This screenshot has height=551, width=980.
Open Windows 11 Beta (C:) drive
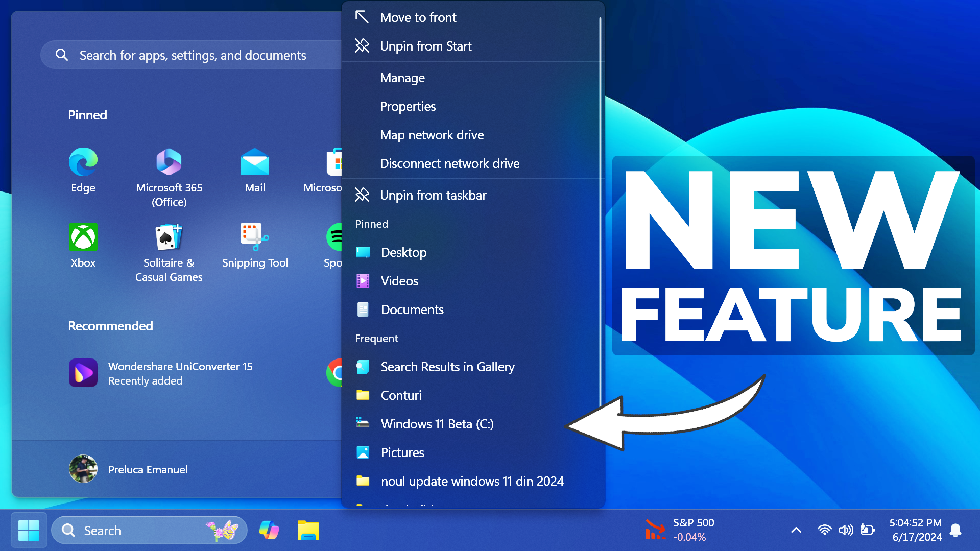pyautogui.click(x=437, y=424)
